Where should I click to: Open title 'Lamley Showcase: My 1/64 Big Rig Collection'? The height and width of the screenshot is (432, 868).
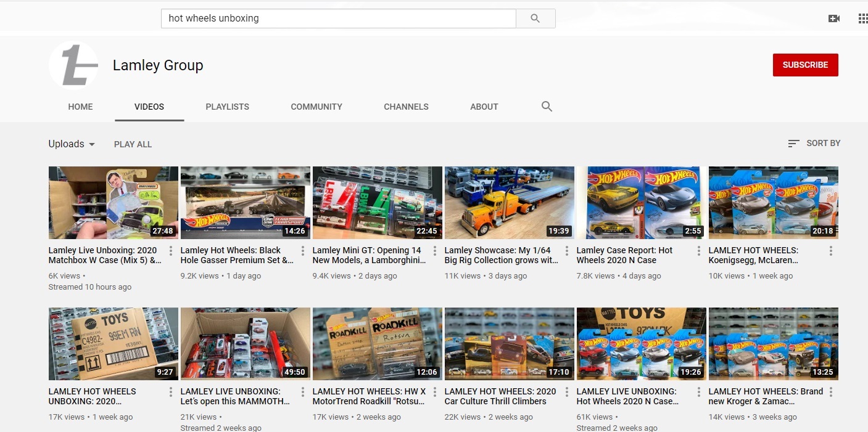[x=501, y=255]
